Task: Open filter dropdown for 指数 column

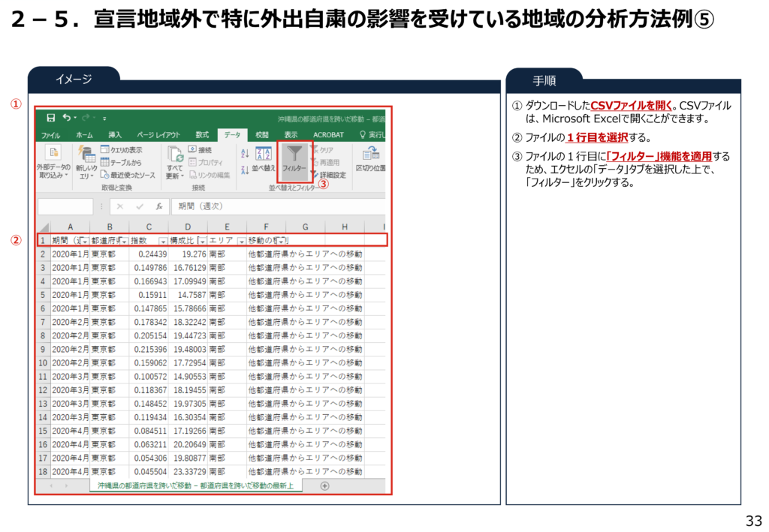Action: 163,241
